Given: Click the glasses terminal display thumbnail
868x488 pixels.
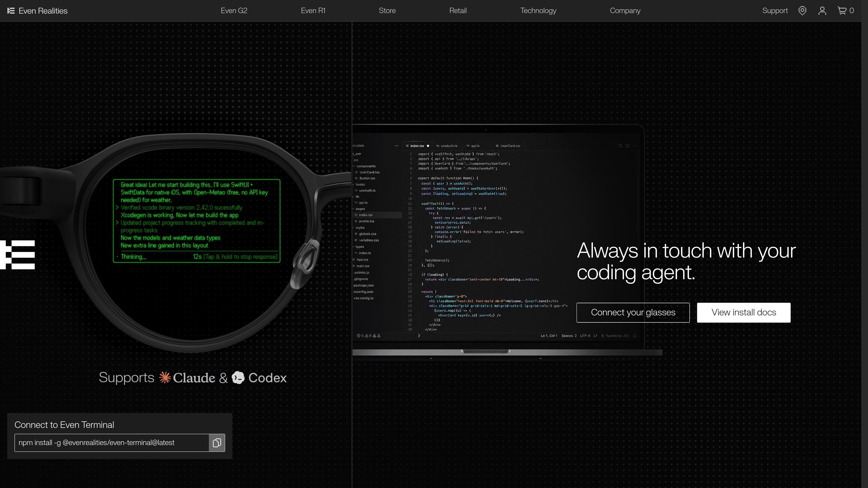Looking at the screenshot, I should click(196, 221).
